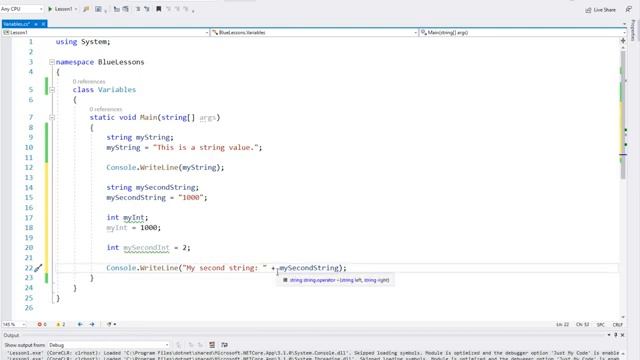Click "This is a string value." literal

206,147
